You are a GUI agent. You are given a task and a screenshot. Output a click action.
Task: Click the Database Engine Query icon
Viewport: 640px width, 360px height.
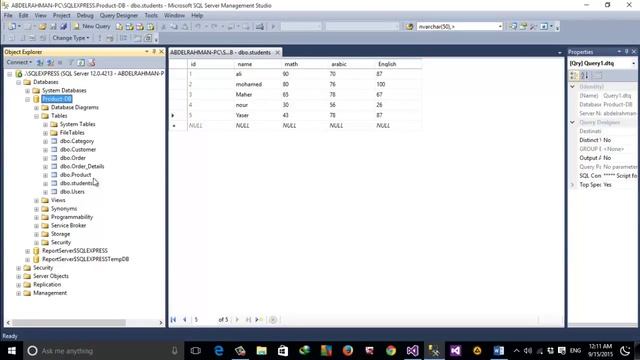(x=119, y=27)
